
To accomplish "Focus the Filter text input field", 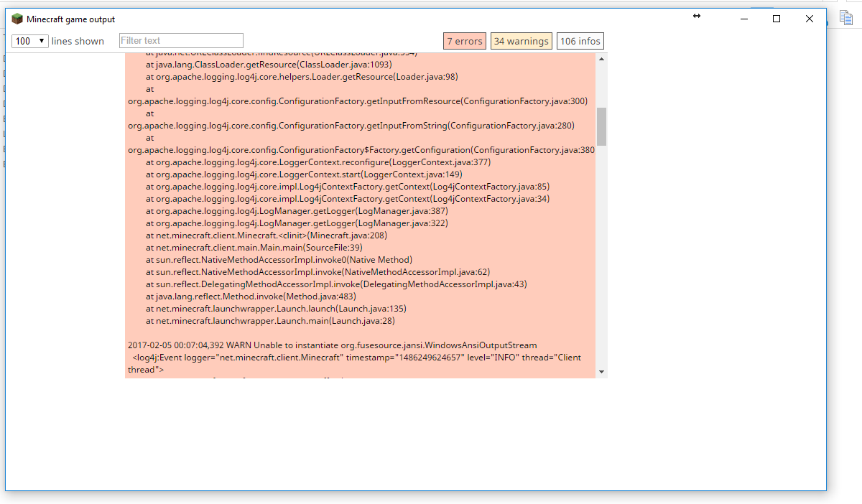I will 181,41.
